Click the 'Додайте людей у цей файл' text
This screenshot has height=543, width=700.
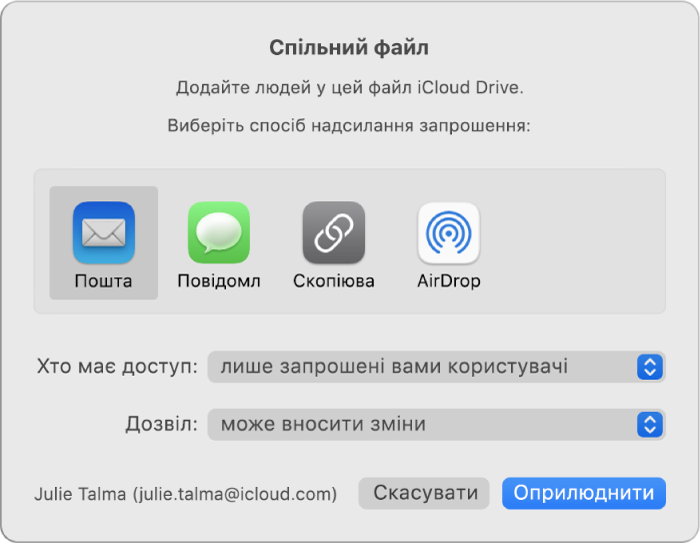point(349,88)
